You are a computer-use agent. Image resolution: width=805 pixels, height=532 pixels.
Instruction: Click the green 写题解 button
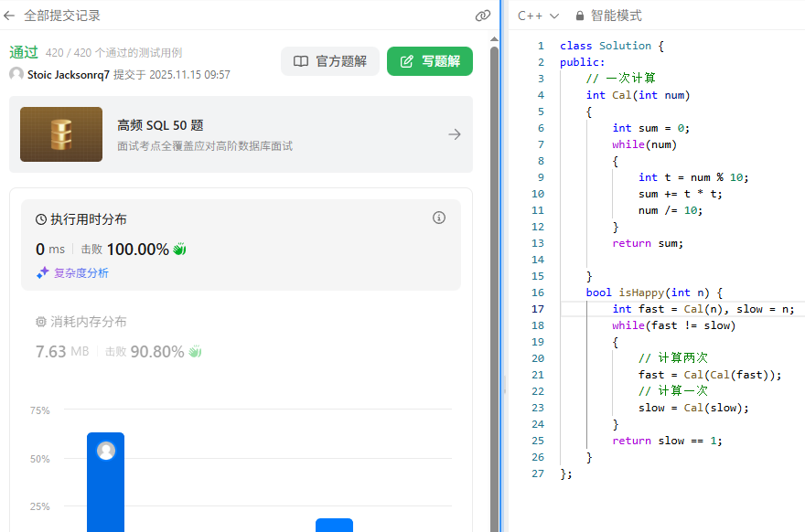point(430,61)
